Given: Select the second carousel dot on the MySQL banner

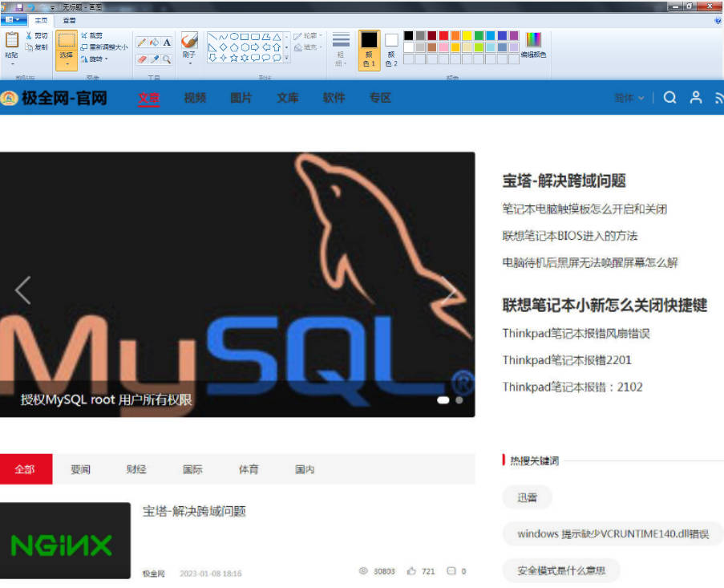Looking at the screenshot, I should click(x=459, y=399).
